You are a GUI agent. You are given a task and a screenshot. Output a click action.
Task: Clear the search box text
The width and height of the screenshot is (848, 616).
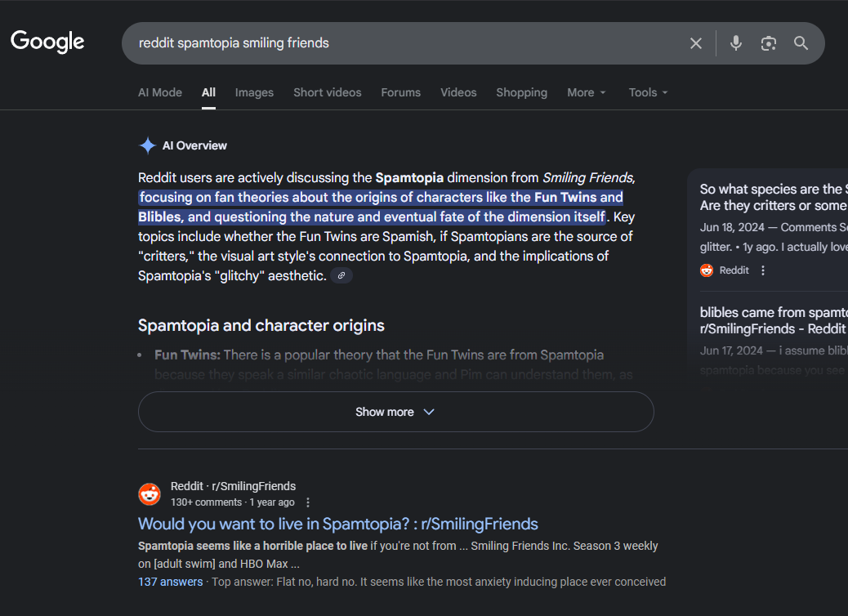[x=696, y=43]
